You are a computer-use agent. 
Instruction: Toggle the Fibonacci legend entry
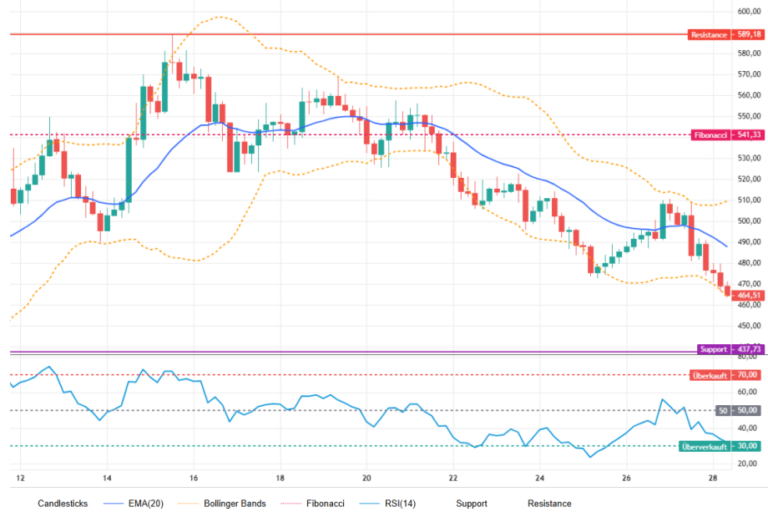[x=313, y=503]
